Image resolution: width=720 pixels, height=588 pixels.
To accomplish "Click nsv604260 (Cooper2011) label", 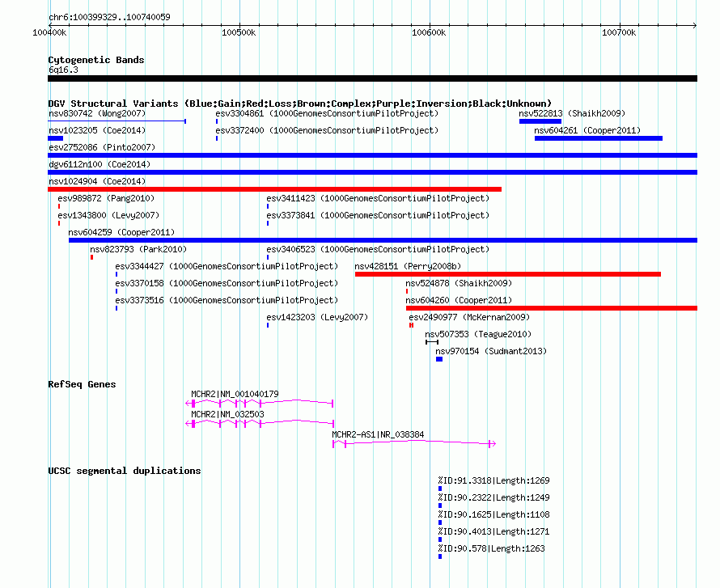I will coord(458,300).
